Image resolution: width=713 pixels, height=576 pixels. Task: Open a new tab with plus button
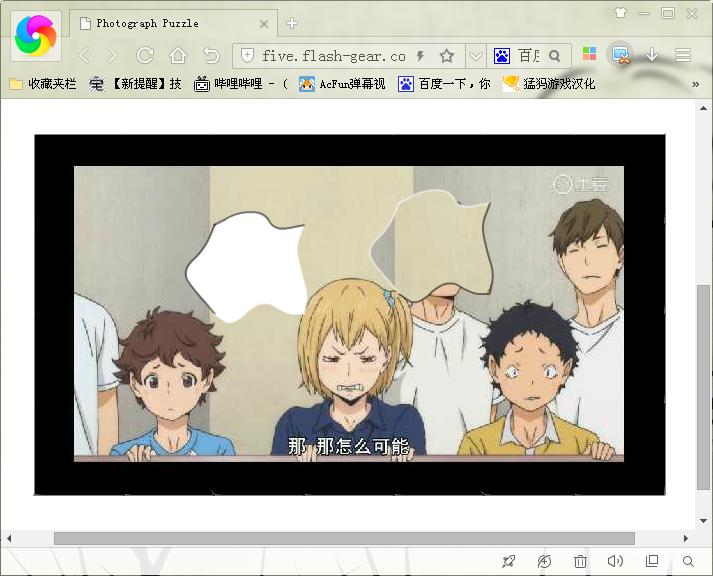point(292,23)
